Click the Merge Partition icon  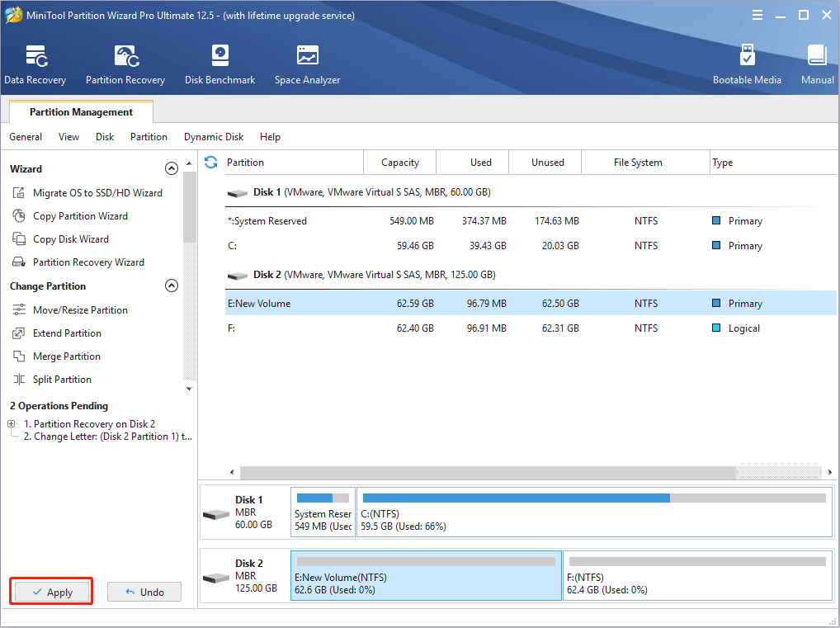pyautogui.click(x=19, y=356)
